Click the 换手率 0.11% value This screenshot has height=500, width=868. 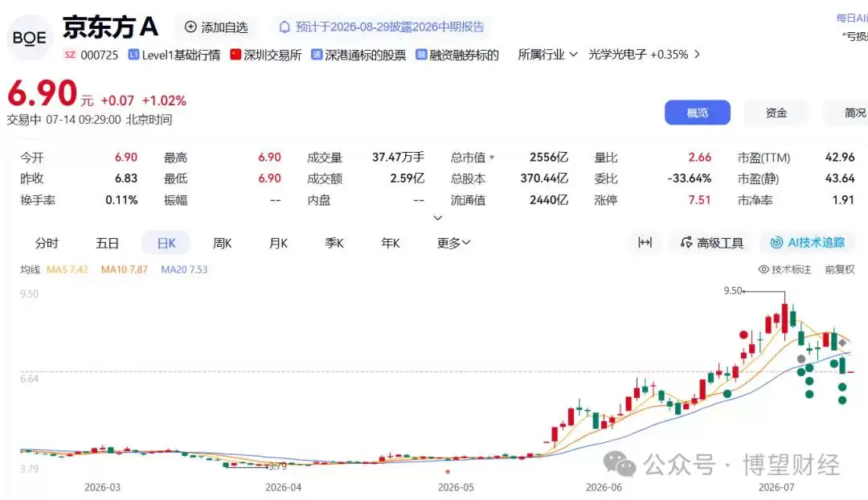[x=121, y=200]
